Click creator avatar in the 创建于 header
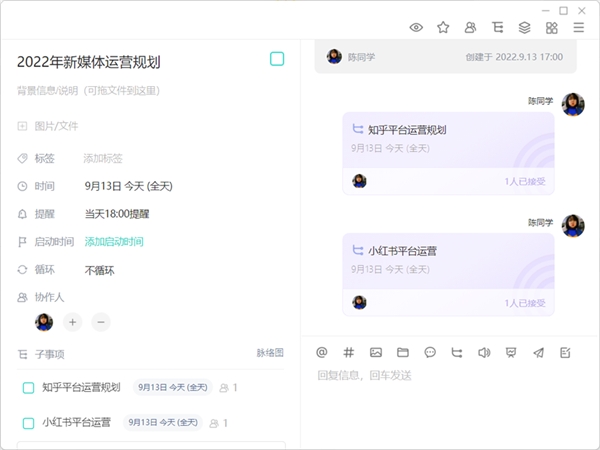Image resolution: width=600 pixels, height=450 pixels. [x=334, y=57]
